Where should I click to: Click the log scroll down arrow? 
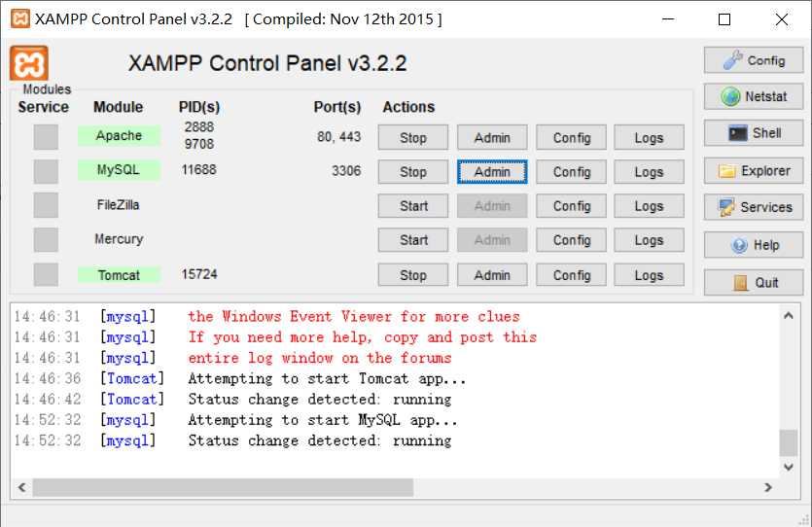[789, 467]
